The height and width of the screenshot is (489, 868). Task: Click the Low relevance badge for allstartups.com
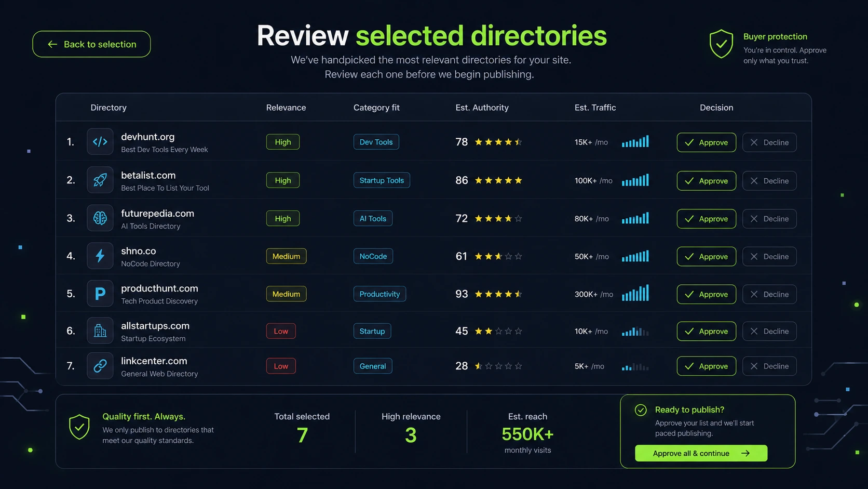(281, 331)
